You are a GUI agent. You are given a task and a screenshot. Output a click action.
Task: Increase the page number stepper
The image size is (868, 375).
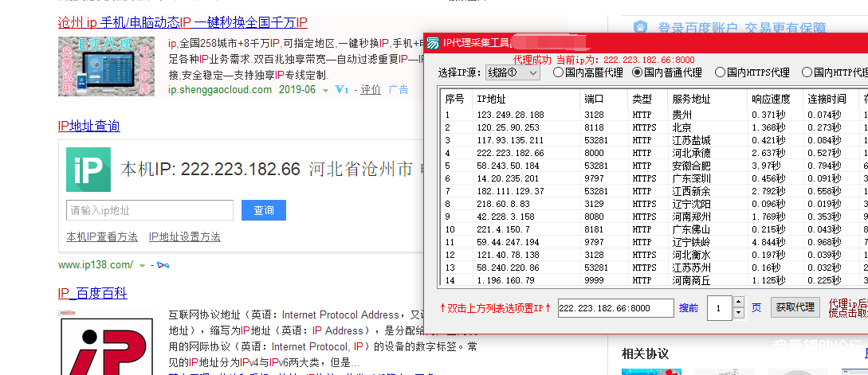point(738,302)
